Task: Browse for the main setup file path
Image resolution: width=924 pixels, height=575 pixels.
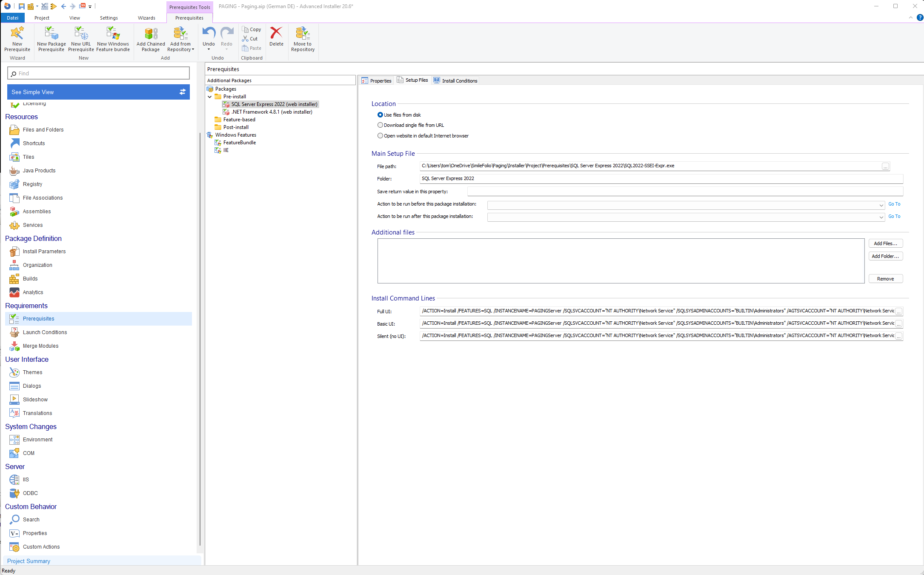Action: pyautogui.click(x=885, y=166)
